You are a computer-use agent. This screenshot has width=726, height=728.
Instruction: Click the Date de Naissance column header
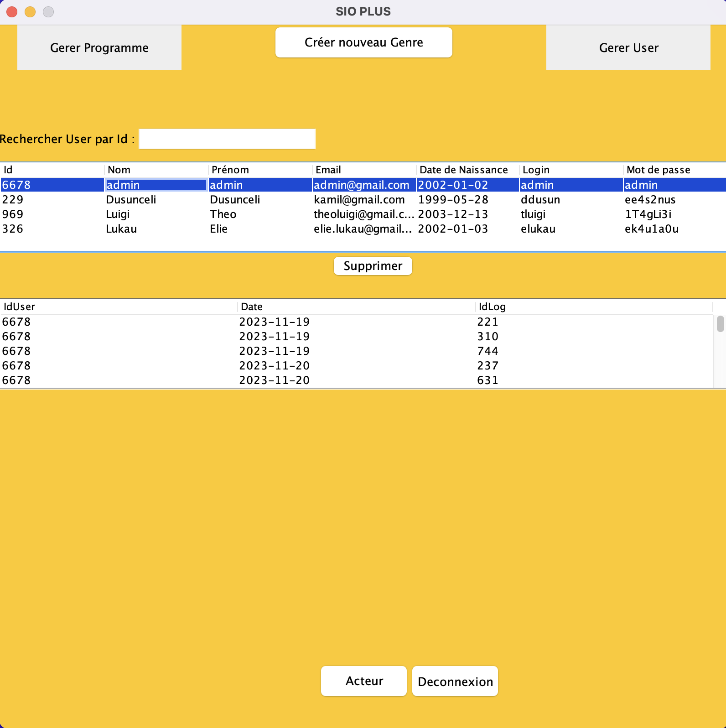tap(463, 170)
